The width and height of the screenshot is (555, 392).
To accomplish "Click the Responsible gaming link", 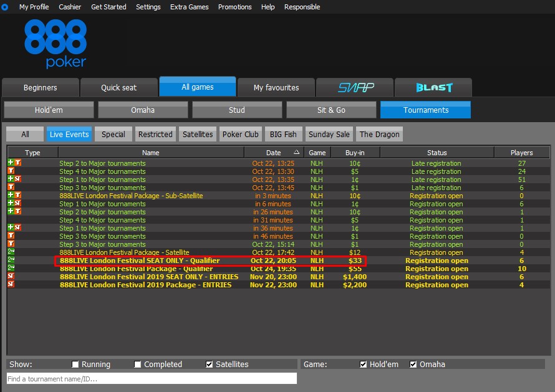I will tap(302, 7).
